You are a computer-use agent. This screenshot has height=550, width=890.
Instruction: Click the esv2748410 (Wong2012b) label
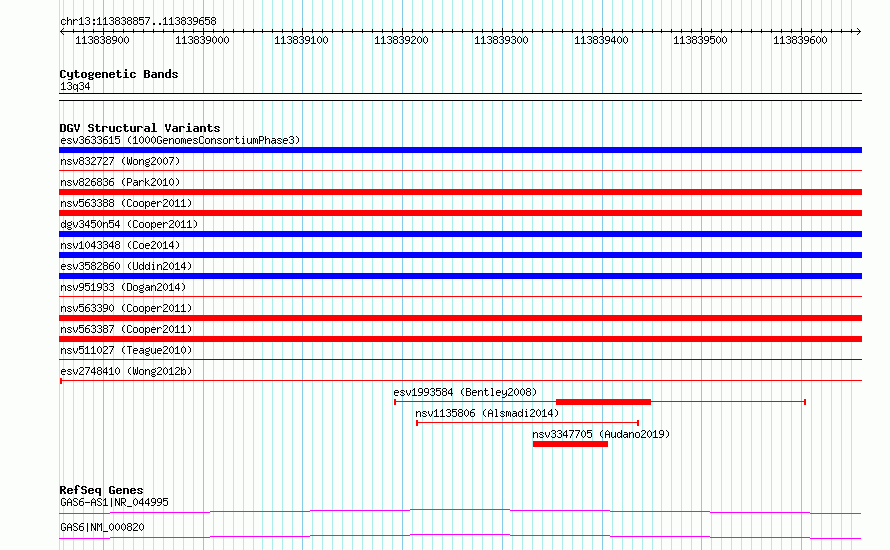point(126,371)
